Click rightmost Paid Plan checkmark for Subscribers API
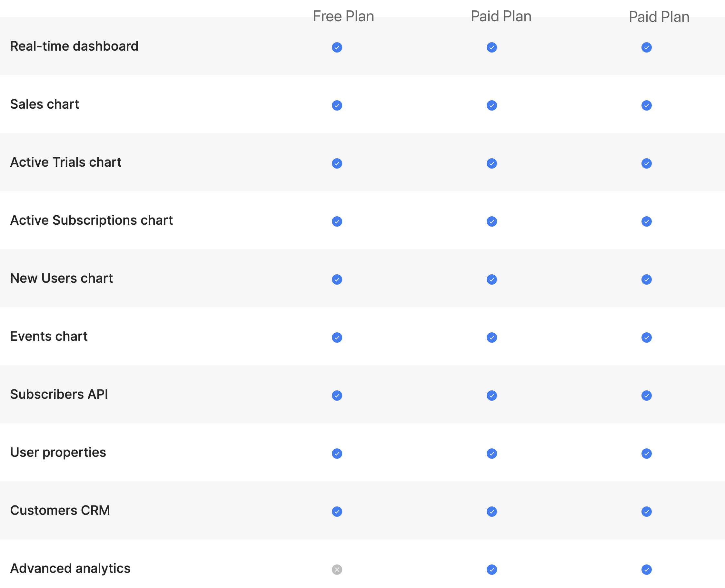Viewport: 725px width, 588px height. pos(646,395)
